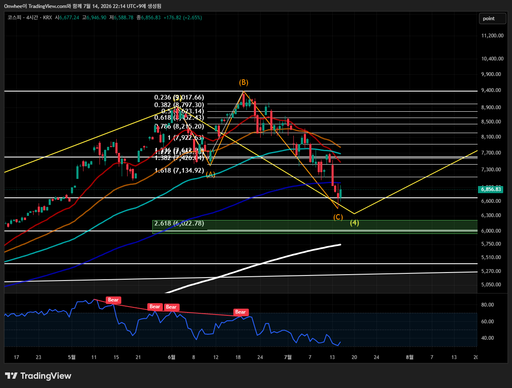Click the (B) wave label
The image size is (512, 388).
(243, 82)
